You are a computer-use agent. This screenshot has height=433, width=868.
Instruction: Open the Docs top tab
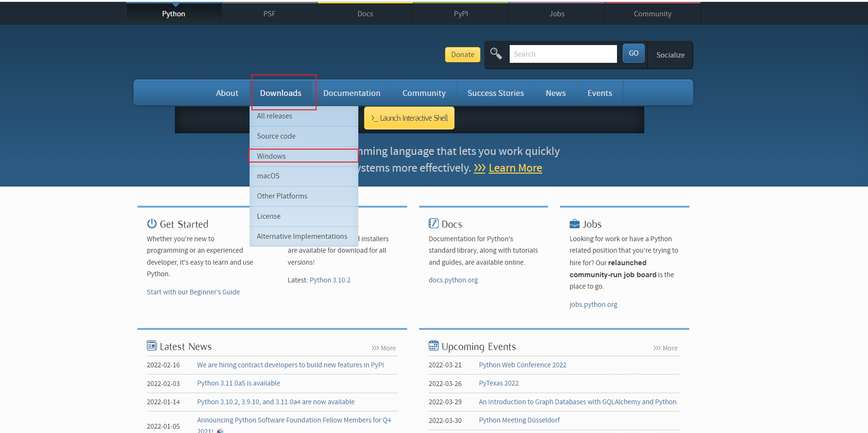[365, 13]
